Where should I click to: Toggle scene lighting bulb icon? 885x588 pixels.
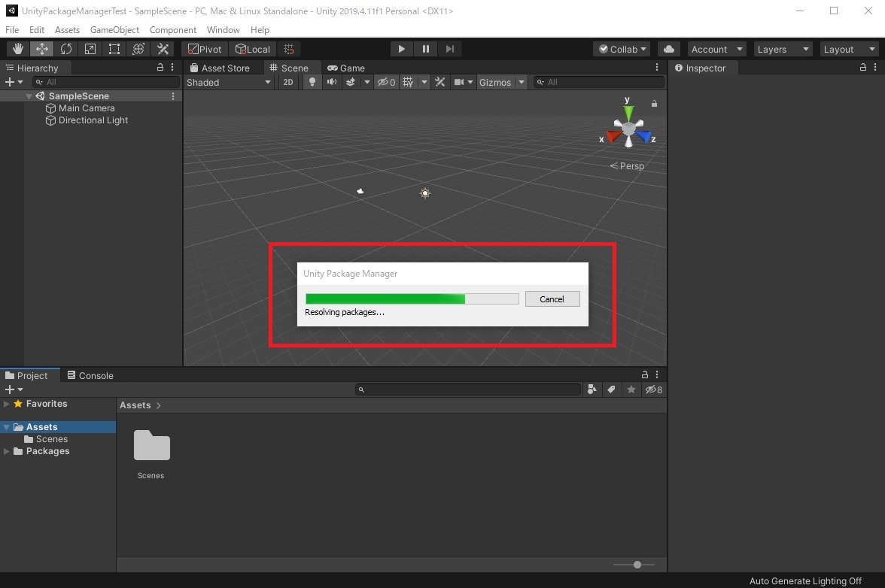pyautogui.click(x=312, y=82)
